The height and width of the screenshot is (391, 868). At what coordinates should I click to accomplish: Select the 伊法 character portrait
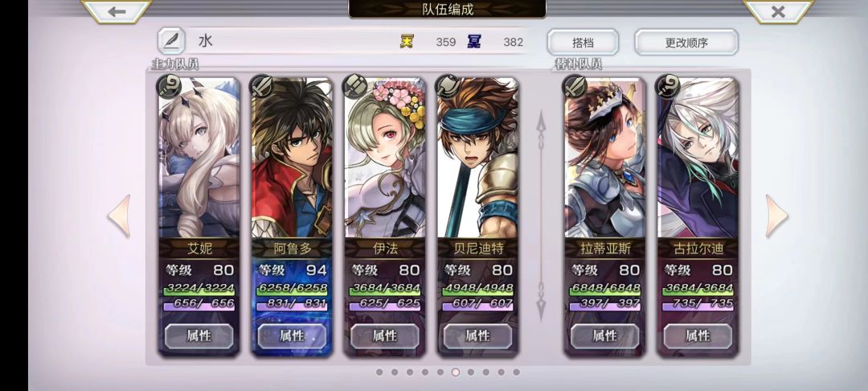[x=385, y=158]
